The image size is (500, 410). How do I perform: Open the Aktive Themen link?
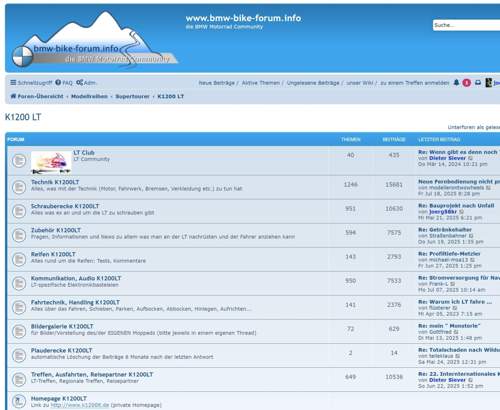coord(261,83)
